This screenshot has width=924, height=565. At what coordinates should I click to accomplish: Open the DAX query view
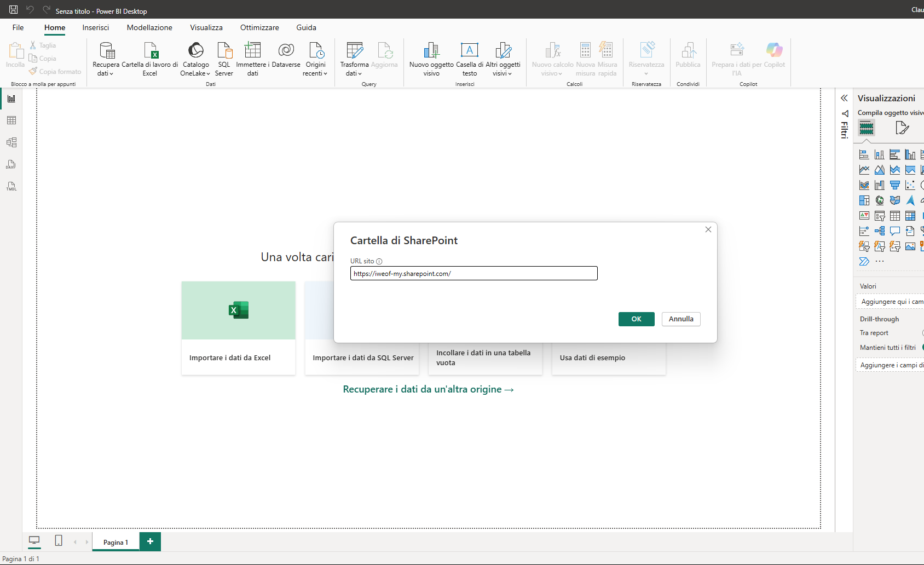click(11, 164)
